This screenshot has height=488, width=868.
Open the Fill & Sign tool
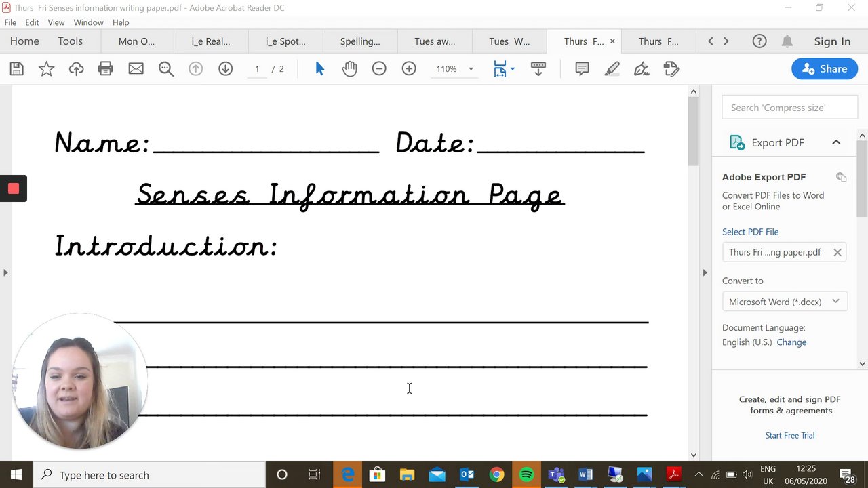642,68
